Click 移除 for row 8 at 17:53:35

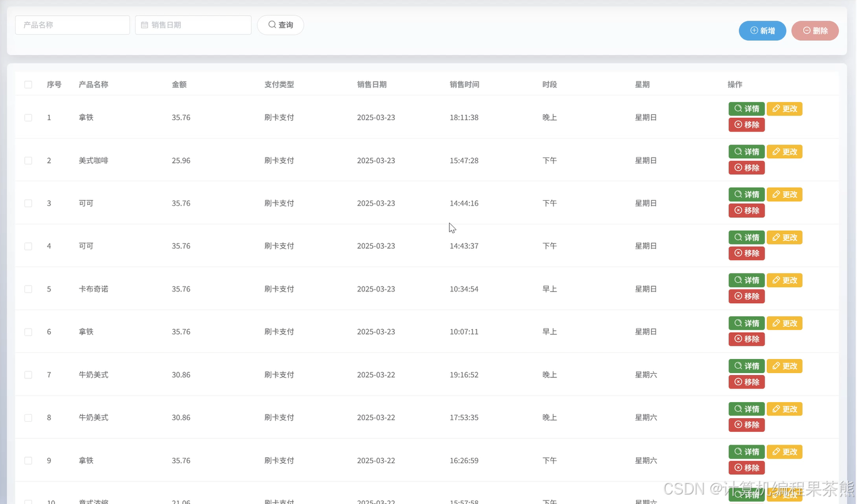tap(746, 425)
